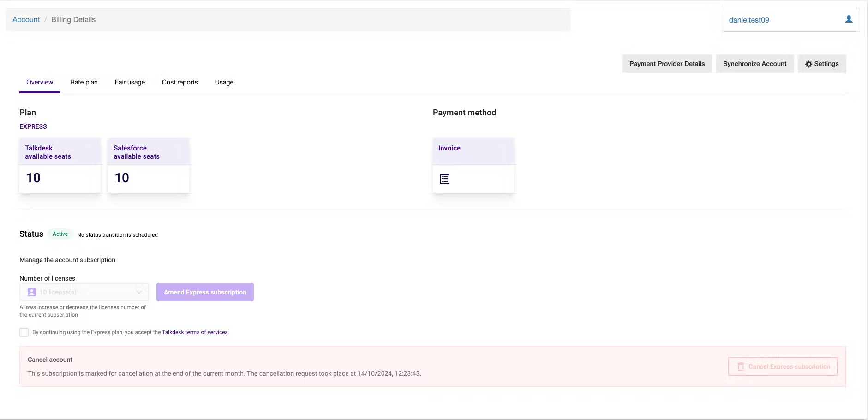Viewport: 868px width, 420px height.
Task: Click the Synchronize Account button
Action: pos(755,64)
